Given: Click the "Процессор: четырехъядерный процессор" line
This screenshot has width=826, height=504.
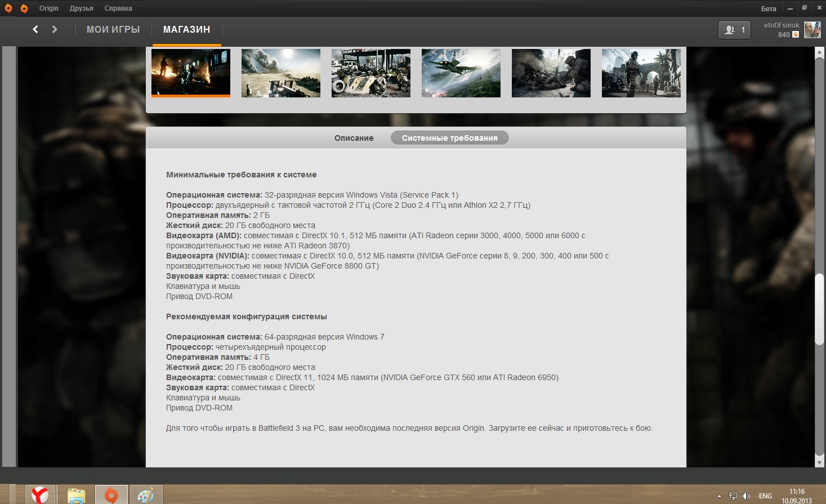Looking at the screenshot, I should [x=246, y=347].
